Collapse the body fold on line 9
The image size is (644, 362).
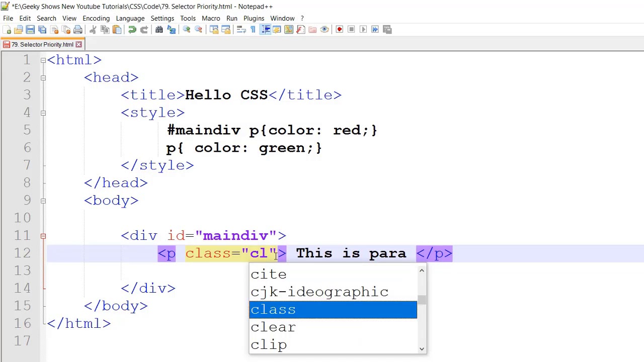coord(43,201)
